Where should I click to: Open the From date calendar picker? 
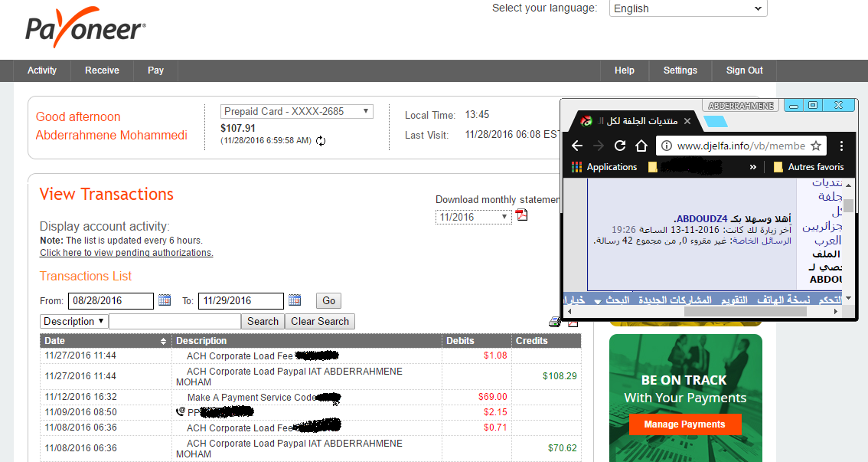[x=165, y=300]
